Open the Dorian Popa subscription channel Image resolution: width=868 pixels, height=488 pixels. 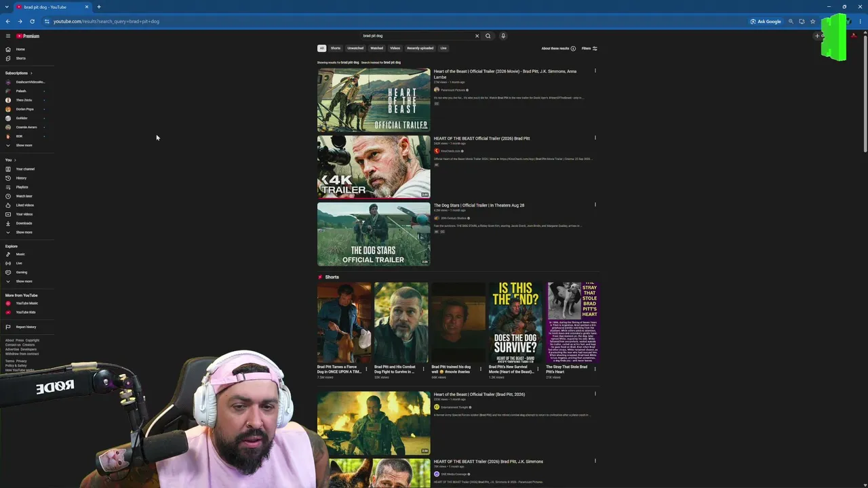pyautogui.click(x=24, y=109)
